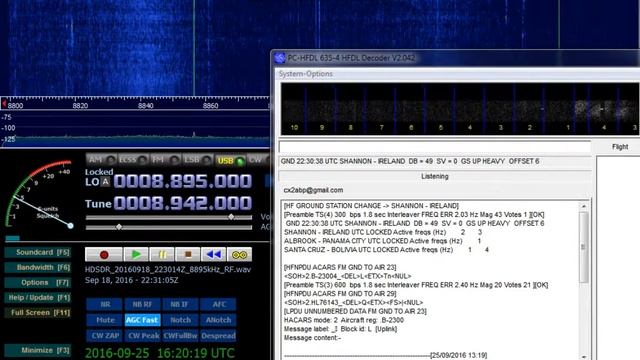The image size is (640, 360).
Task: Select USB demodulation mode
Action: click(x=230, y=160)
